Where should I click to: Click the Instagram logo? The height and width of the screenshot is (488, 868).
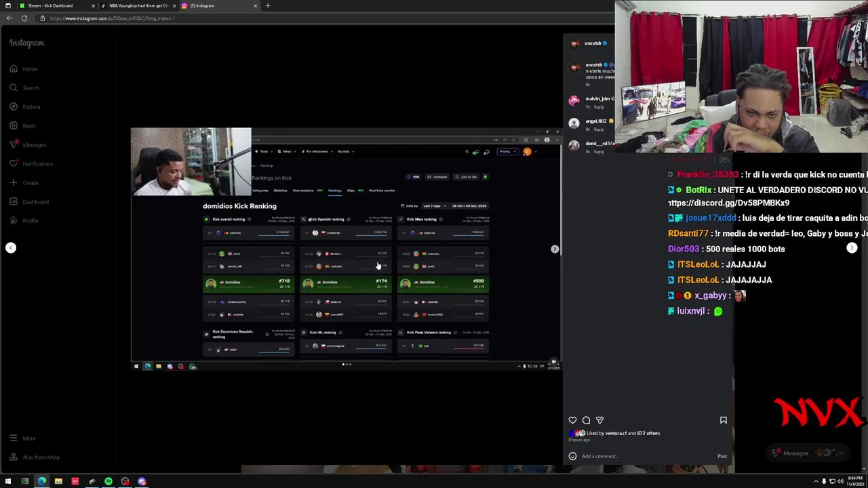point(26,43)
